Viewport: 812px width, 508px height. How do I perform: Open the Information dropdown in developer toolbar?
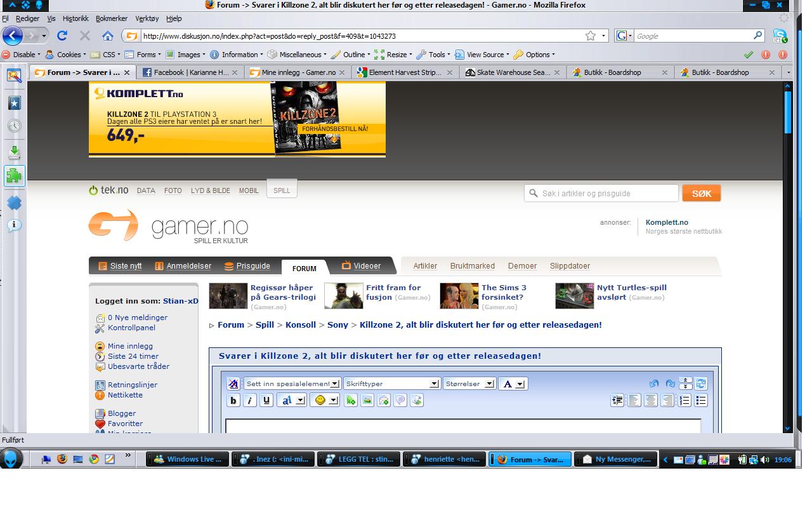[237, 55]
